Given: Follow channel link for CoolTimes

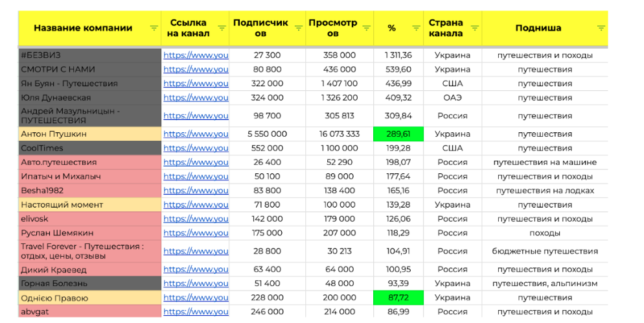Looking at the screenshot, I should pos(196,148).
